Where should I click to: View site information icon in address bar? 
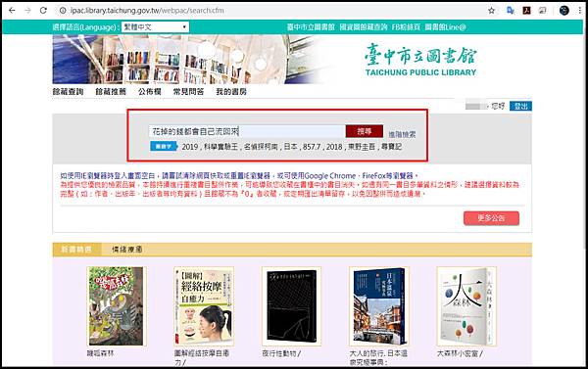tap(63, 11)
